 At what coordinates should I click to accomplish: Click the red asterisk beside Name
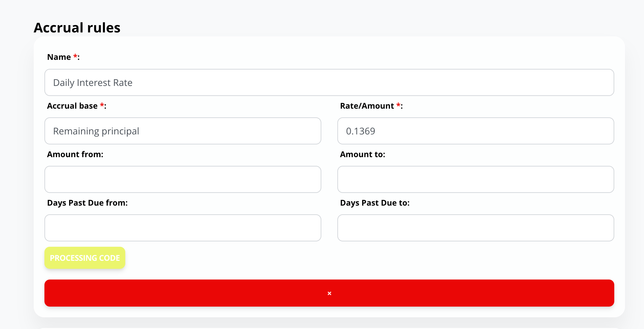75,56
